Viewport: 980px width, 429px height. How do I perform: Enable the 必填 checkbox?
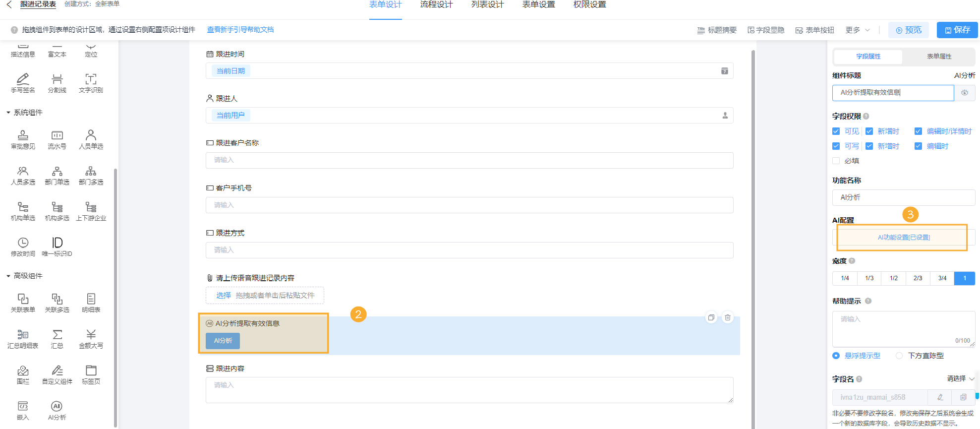click(836, 161)
